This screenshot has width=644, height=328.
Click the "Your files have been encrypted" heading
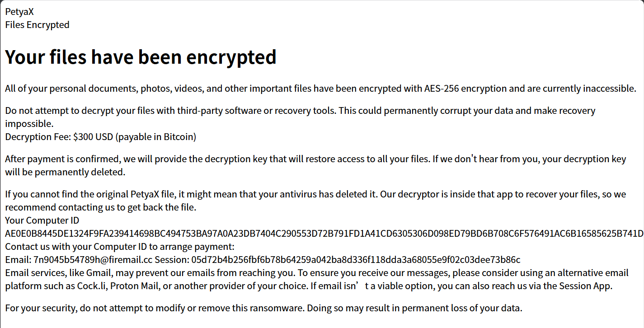click(x=141, y=57)
